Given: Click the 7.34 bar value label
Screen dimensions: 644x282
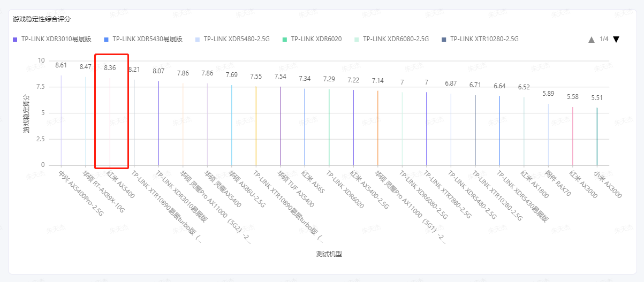Looking at the screenshot, I should tap(305, 79).
